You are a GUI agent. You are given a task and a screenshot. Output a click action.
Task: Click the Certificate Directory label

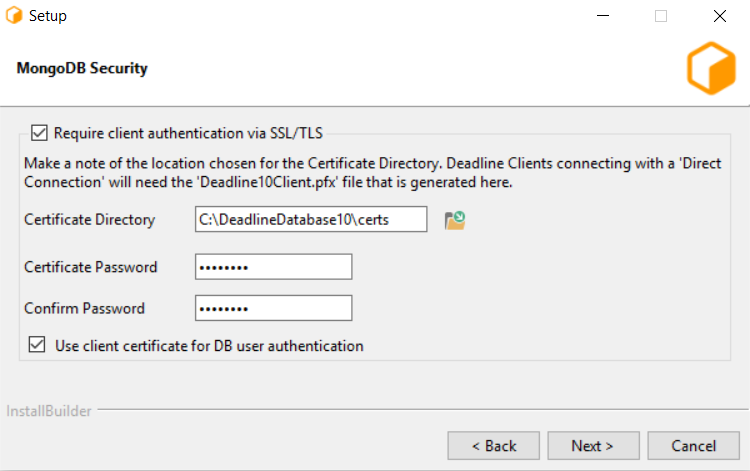(x=90, y=220)
